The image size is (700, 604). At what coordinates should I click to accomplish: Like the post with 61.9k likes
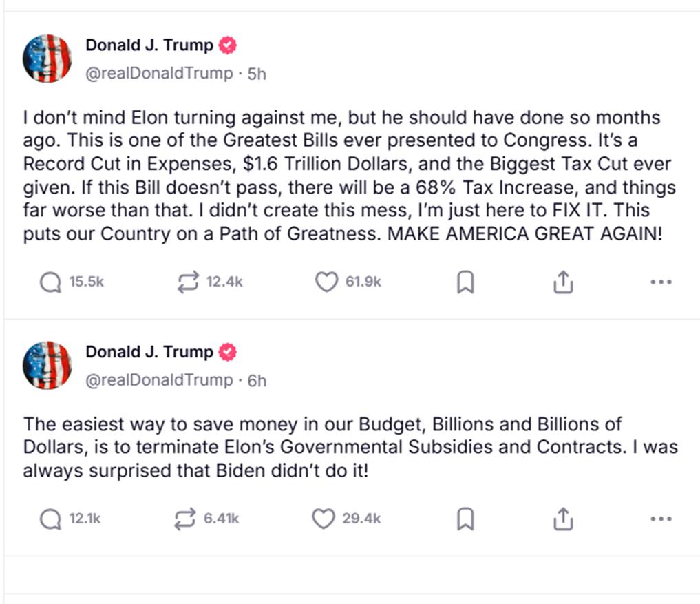click(326, 282)
